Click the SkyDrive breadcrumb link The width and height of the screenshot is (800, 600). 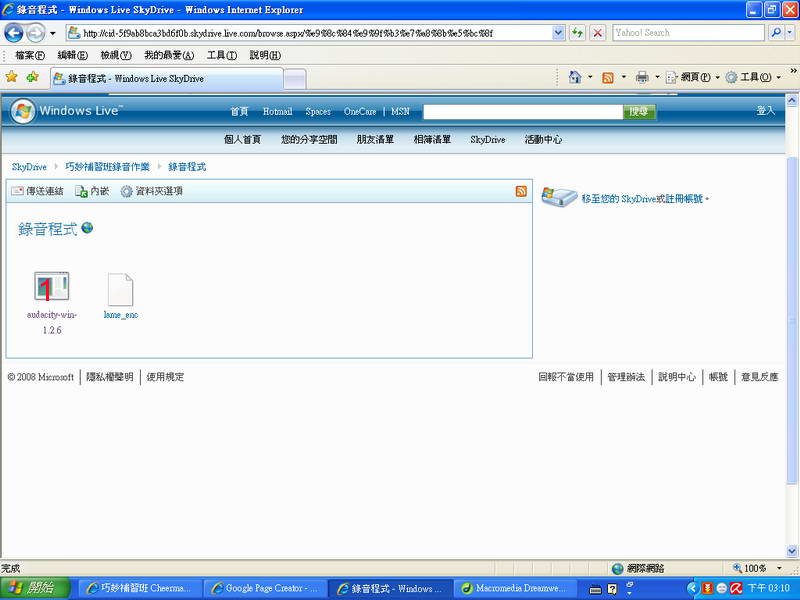(29, 167)
